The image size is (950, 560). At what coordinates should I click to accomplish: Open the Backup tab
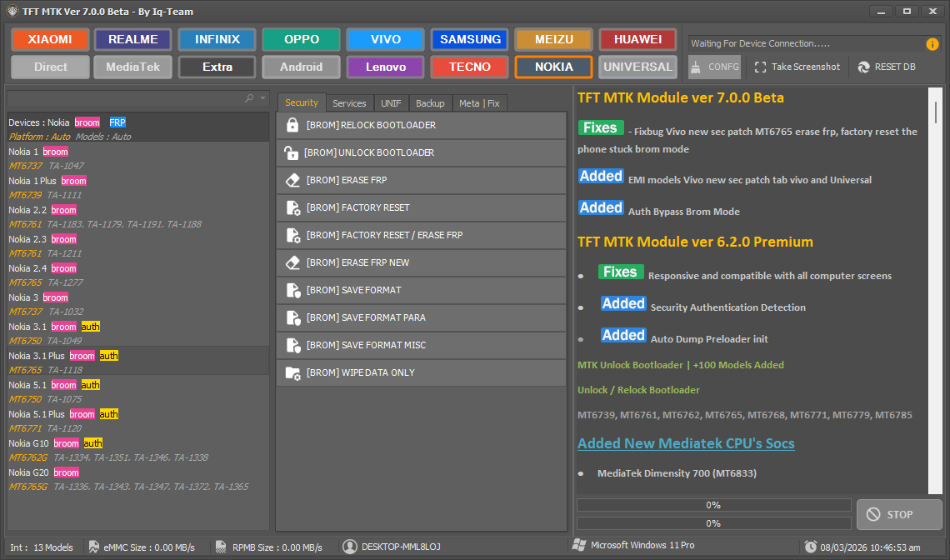click(x=430, y=102)
